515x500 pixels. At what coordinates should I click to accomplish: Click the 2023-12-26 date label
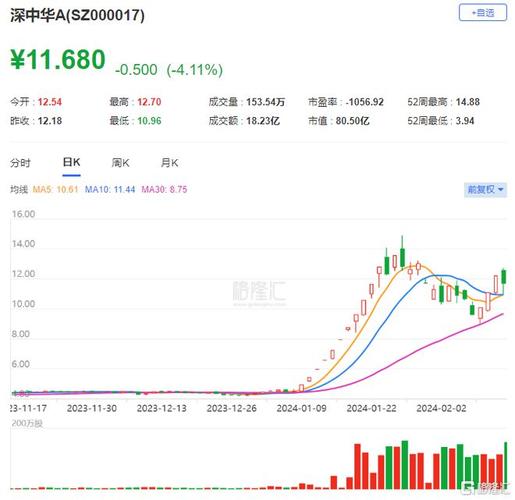pyautogui.click(x=232, y=408)
